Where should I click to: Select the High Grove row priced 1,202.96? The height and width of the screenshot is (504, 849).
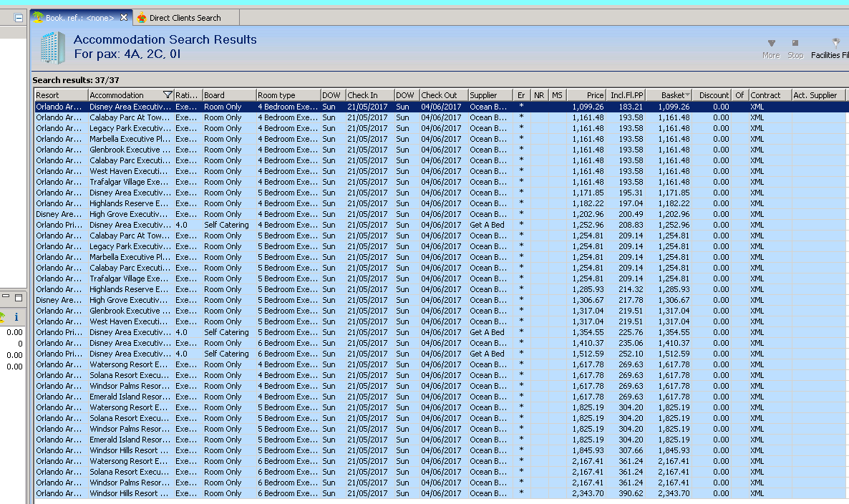[x=130, y=214]
